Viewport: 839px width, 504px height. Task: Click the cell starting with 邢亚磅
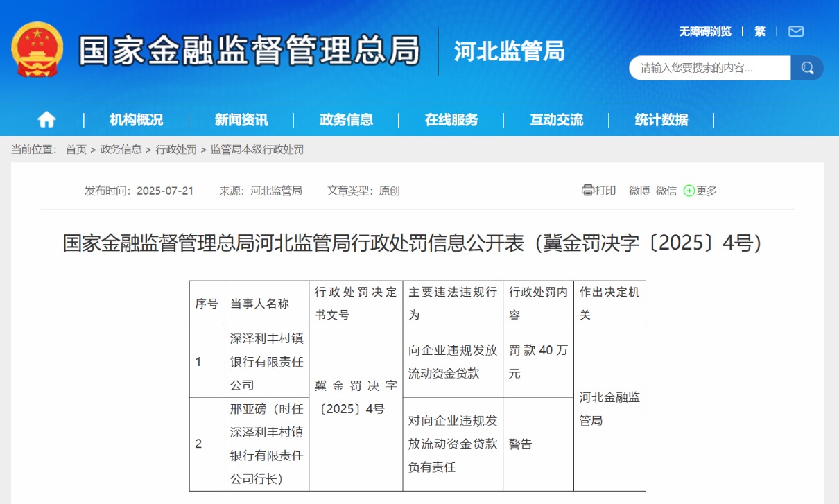point(266,444)
